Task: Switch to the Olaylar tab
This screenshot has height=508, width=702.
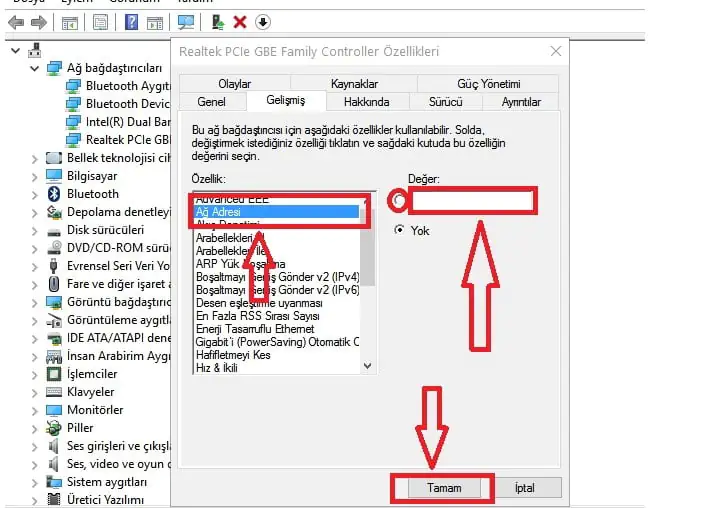Action: [235, 84]
